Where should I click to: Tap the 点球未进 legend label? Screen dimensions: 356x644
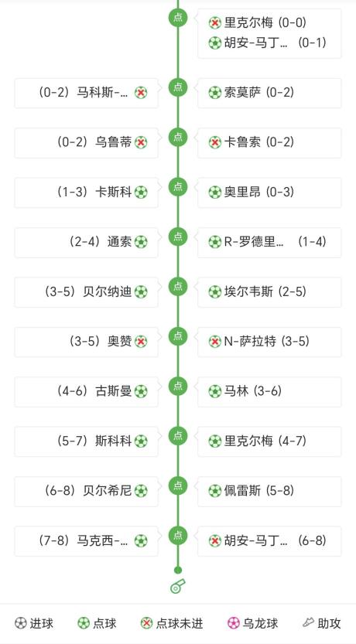[180, 623]
